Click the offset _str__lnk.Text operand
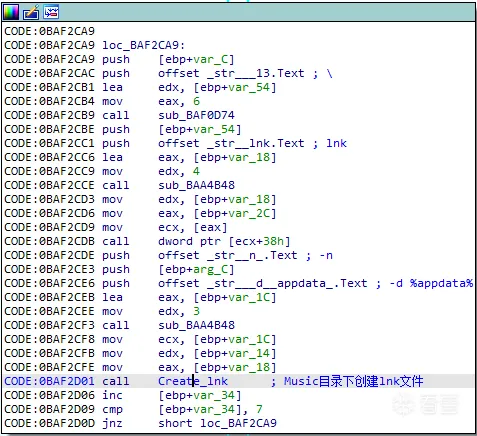477x436 pixels. coord(231,143)
